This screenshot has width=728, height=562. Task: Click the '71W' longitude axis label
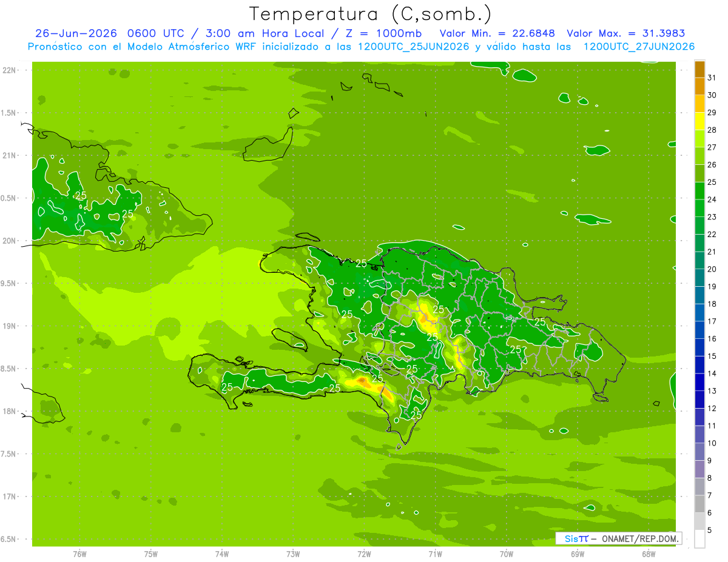[x=435, y=554]
